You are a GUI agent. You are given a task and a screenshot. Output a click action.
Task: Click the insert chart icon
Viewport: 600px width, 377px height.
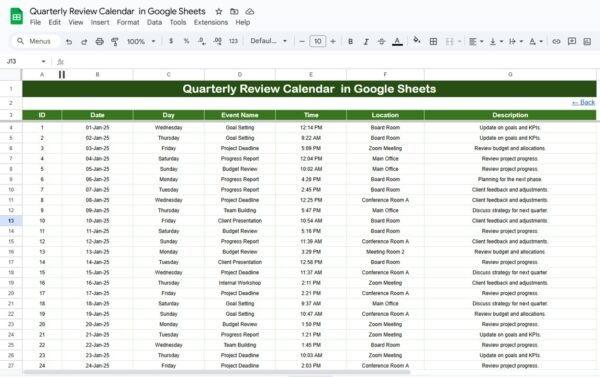click(587, 41)
